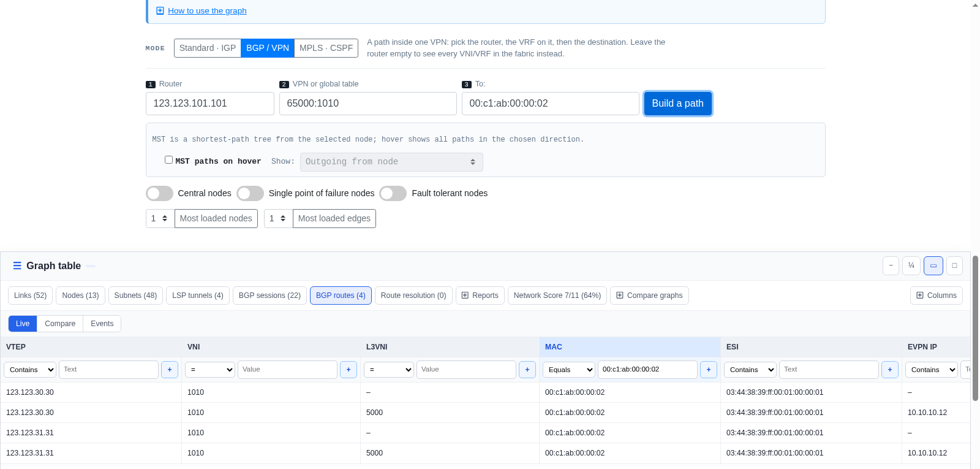Viewport: 980px width, 469px height.
Task: Add an L3VNI filter with the plus icon
Action: (527, 370)
